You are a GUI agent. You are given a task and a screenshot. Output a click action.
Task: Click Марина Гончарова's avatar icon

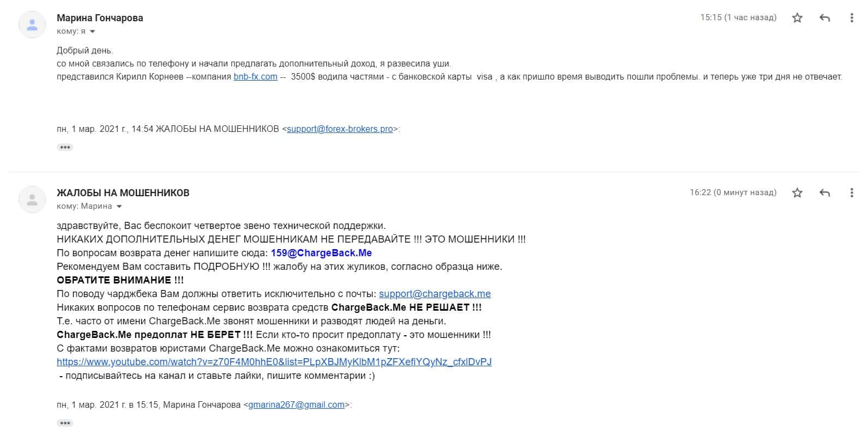click(x=32, y=25)
